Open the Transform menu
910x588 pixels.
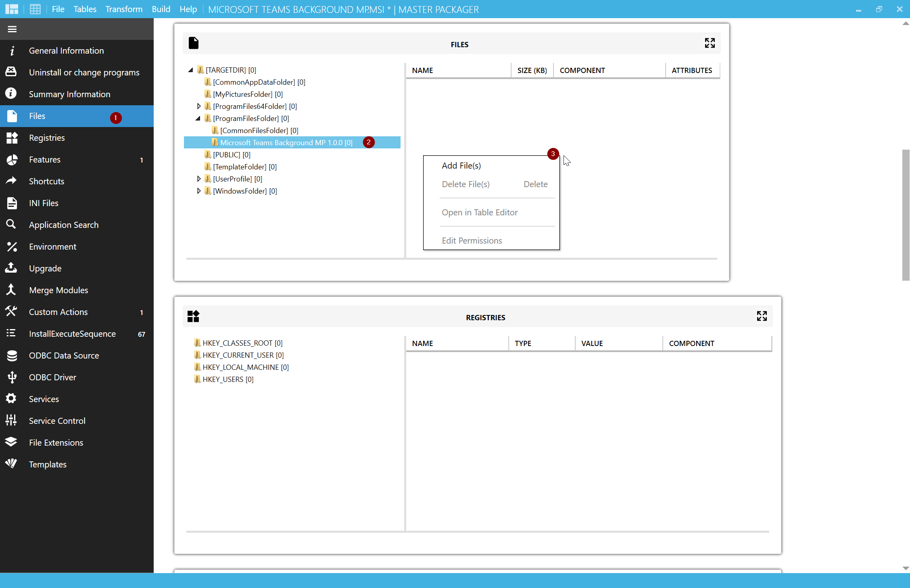tap(124, 9)
